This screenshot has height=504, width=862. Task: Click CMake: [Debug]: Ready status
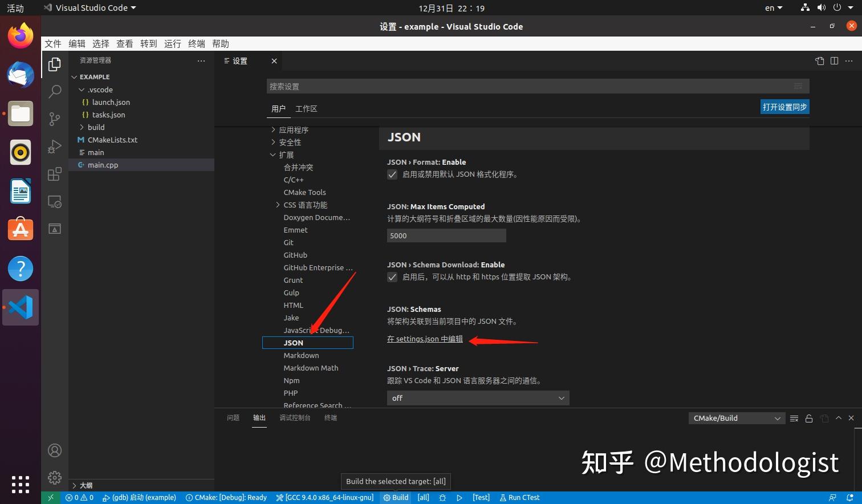pos(226,498)
